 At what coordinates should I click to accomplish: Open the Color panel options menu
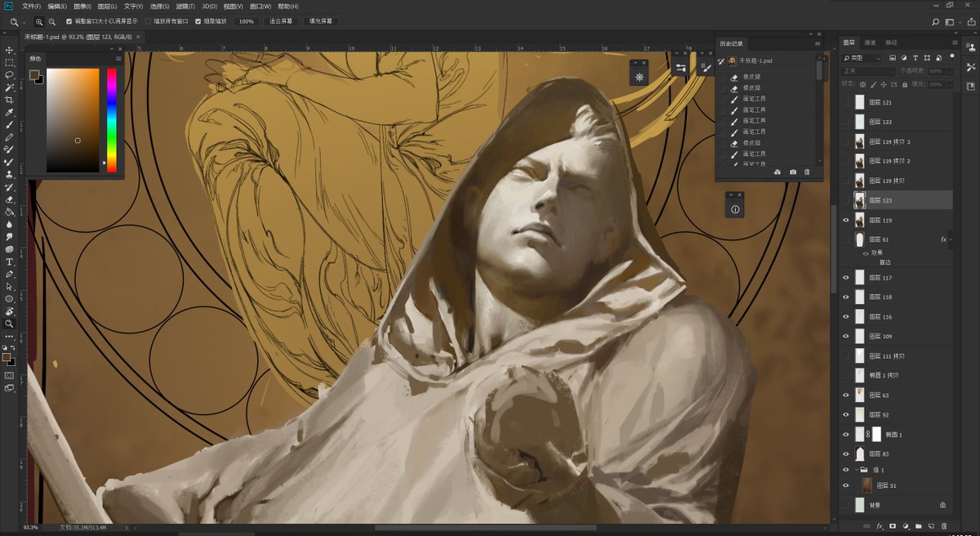pos(118,59)
